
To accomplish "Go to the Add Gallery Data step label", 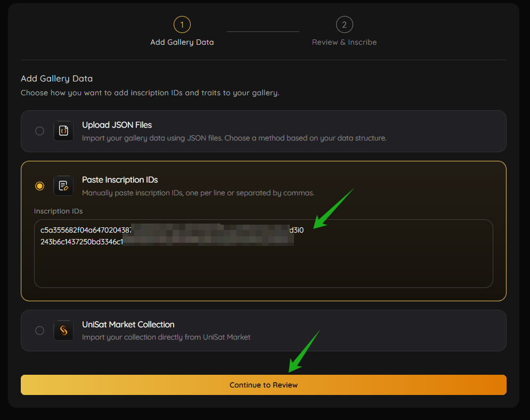I will point(182,42).
